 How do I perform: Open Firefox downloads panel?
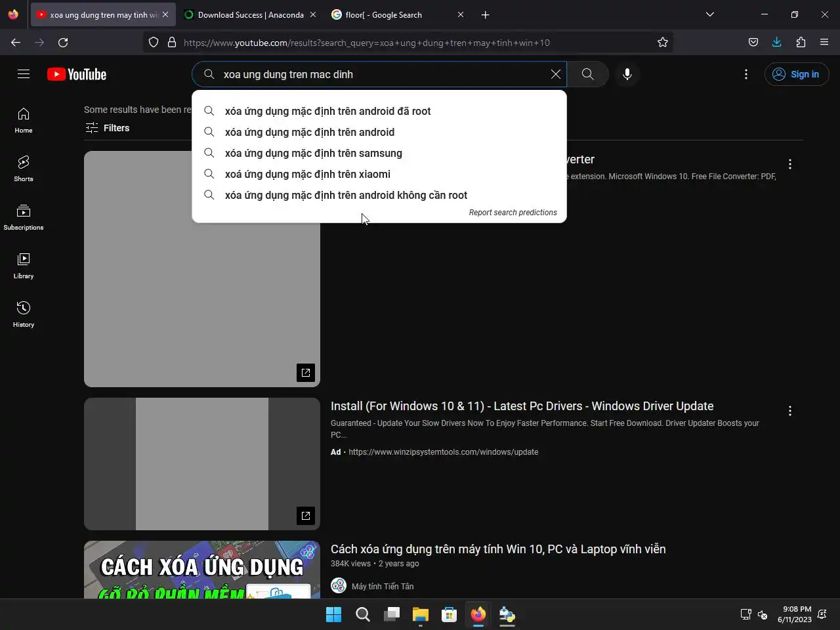click(777, 42)
